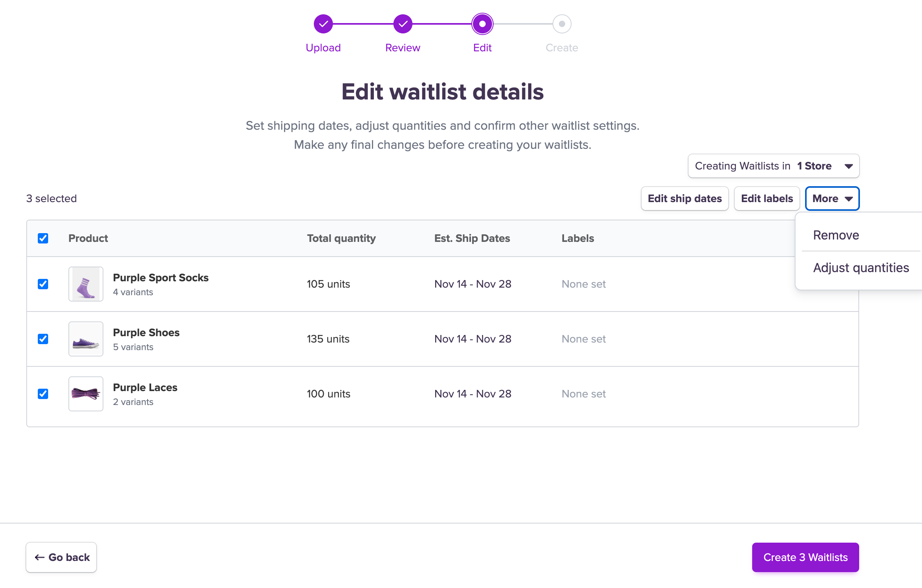Click Create 3 Waitlists button
Image resolution: width=922 pixels, height=588 pixels.
coord(805,557)
